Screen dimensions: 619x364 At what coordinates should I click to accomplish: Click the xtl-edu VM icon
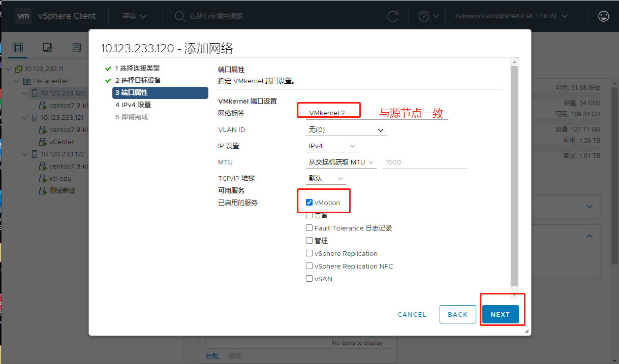[x=43, y=179]
